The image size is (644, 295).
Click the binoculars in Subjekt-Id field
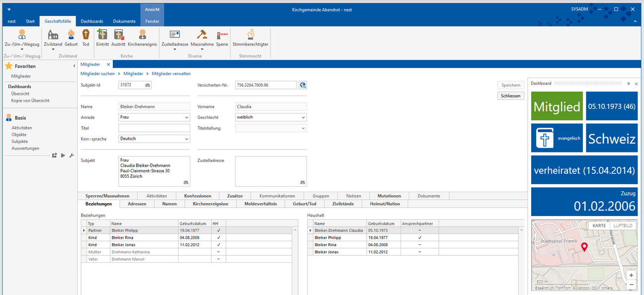[148, 85]
